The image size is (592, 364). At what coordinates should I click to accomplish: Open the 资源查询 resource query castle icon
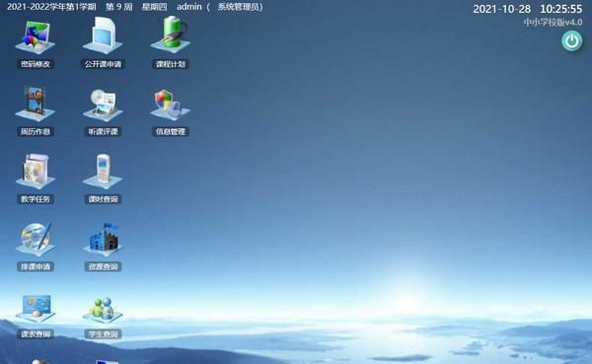pos(103,240)
